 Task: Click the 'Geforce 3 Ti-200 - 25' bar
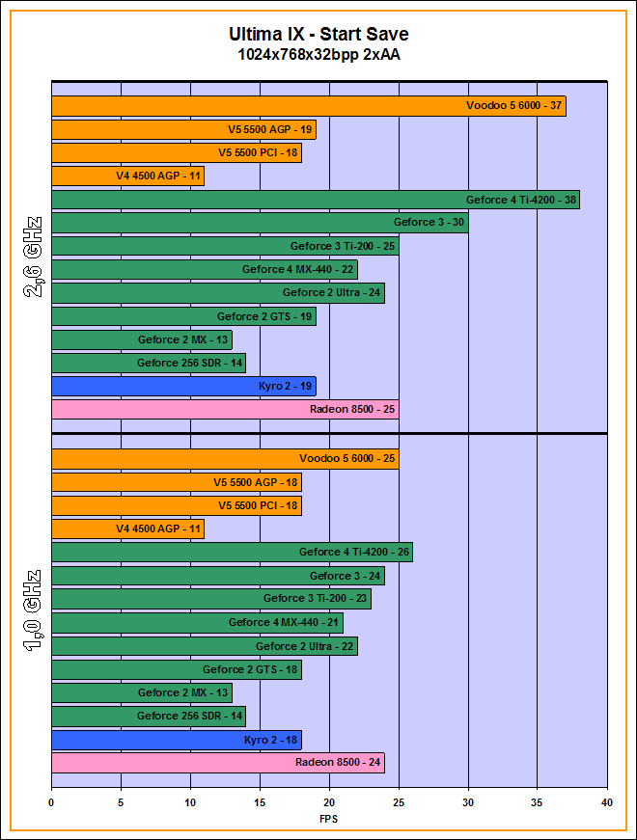pos(224,246)
